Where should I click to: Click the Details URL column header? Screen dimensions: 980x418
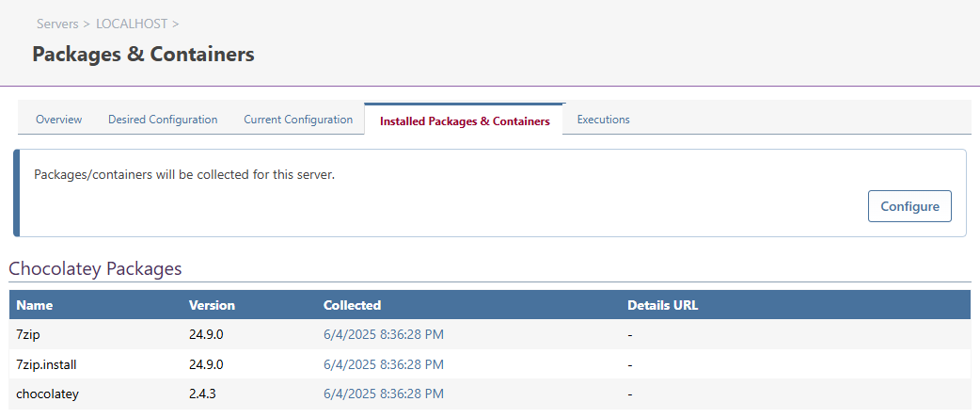(x=662, y=305)
